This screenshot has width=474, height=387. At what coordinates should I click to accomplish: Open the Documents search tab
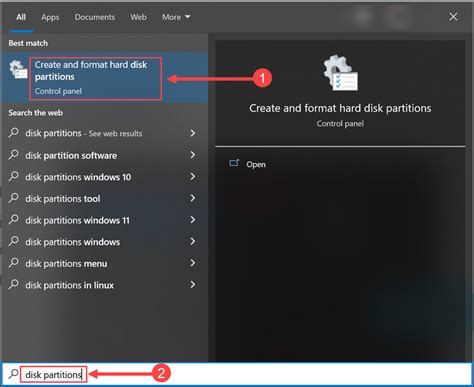[x=95, y=17]
